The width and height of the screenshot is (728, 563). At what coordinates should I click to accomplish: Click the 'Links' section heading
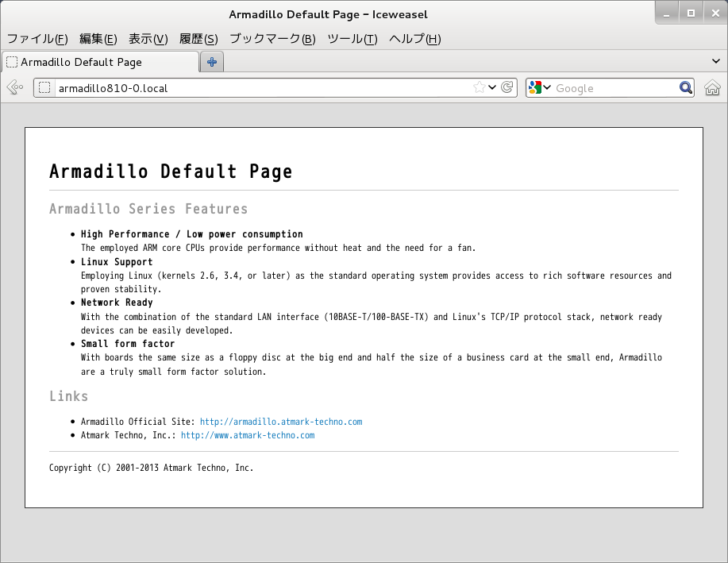(x=69, y=396)
